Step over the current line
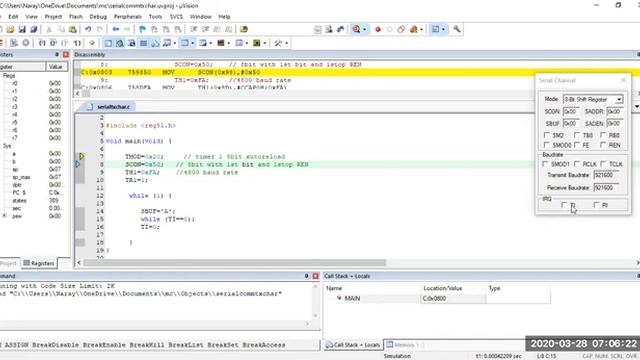 (x=53, y=43)
